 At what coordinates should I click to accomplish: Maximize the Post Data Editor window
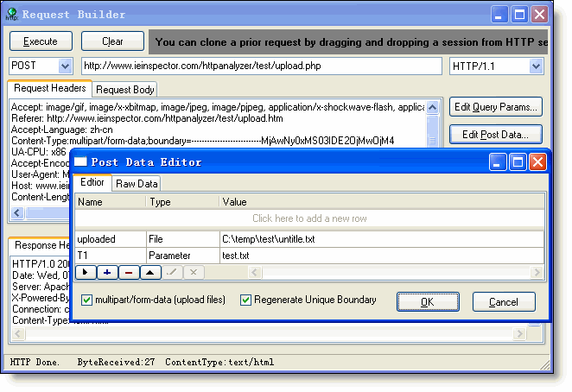coord(518,162)
